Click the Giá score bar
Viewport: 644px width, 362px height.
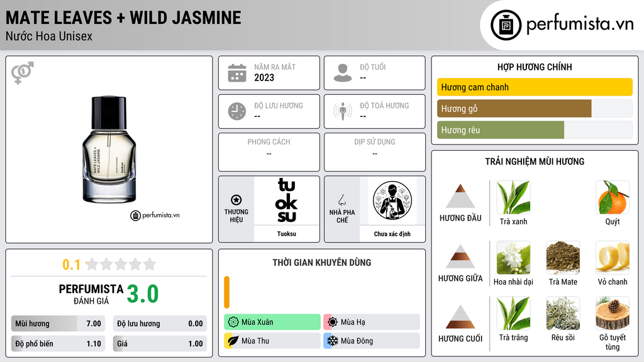tap(160, 344)
